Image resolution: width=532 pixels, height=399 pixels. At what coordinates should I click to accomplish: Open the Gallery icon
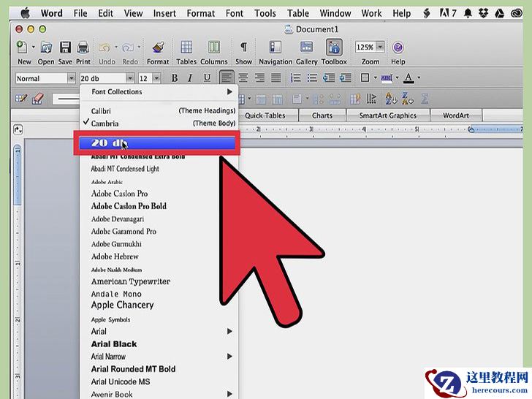[306, 47]
